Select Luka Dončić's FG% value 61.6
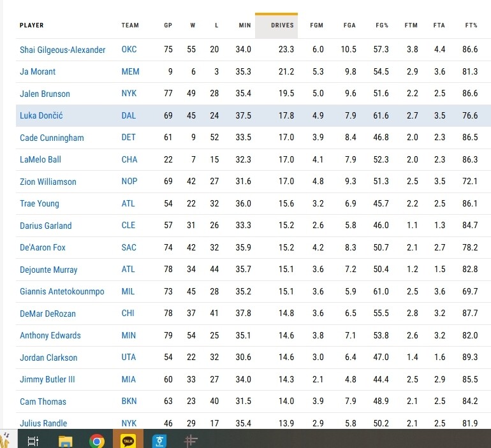Viewport: 491px width, 448px height. [381, 115]
